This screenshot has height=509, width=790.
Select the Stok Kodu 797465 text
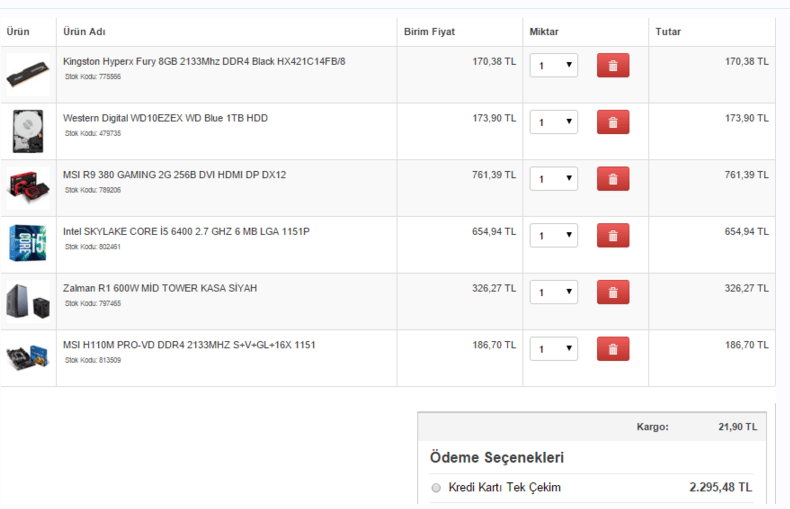[x=93, y=303]
